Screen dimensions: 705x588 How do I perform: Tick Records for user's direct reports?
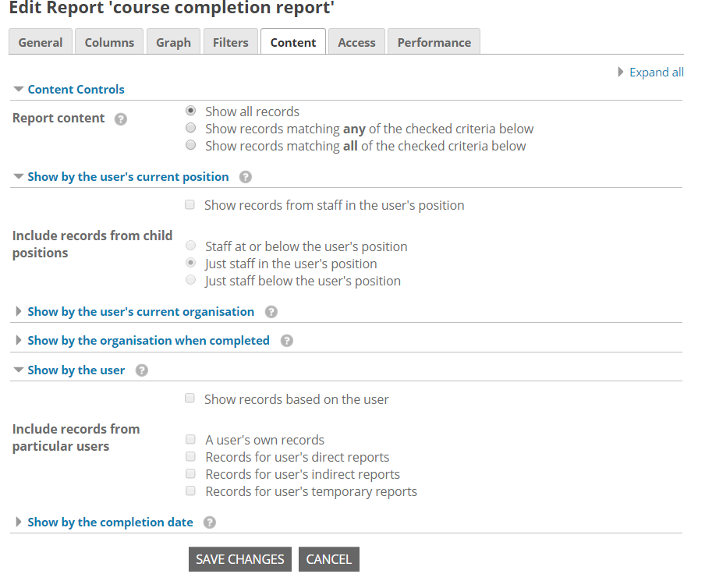tap(190, 457)
